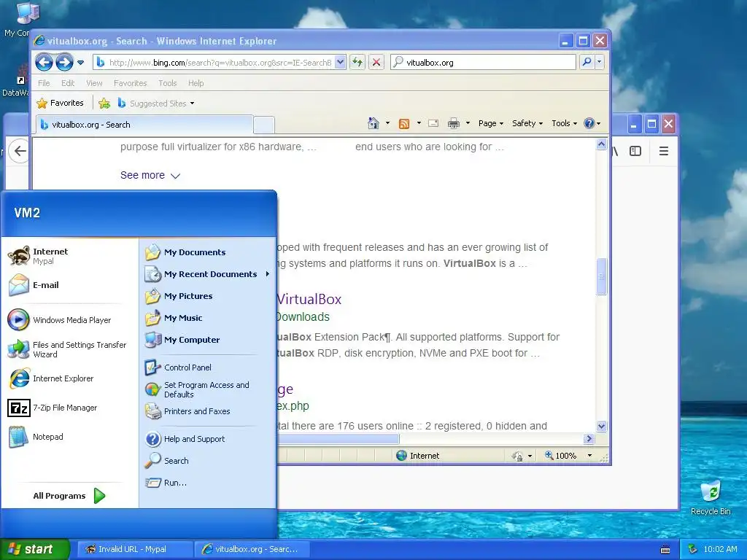Click the vertical scrollbar thumb
747x560 pixels.
(601, 276)
